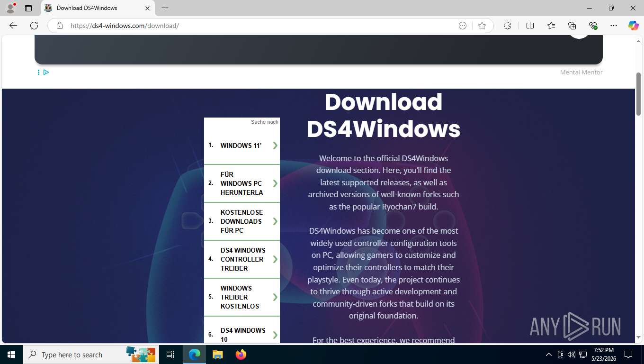The height and width of the screenshot is (364, 644).
Task: View site information lock icon
Action: coord(59,26)
